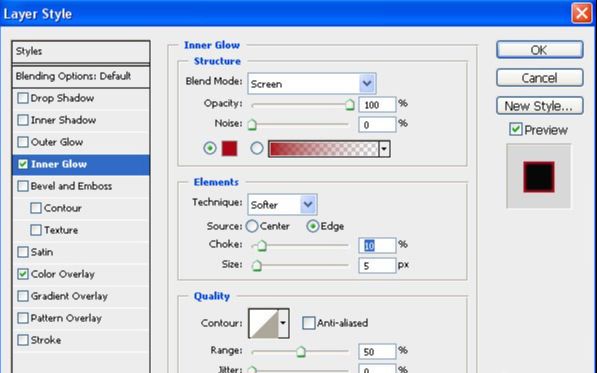Viewport: 597px width, 373px height.
Task: Enable the Stroke checkbox
Action: click(23, 340)
